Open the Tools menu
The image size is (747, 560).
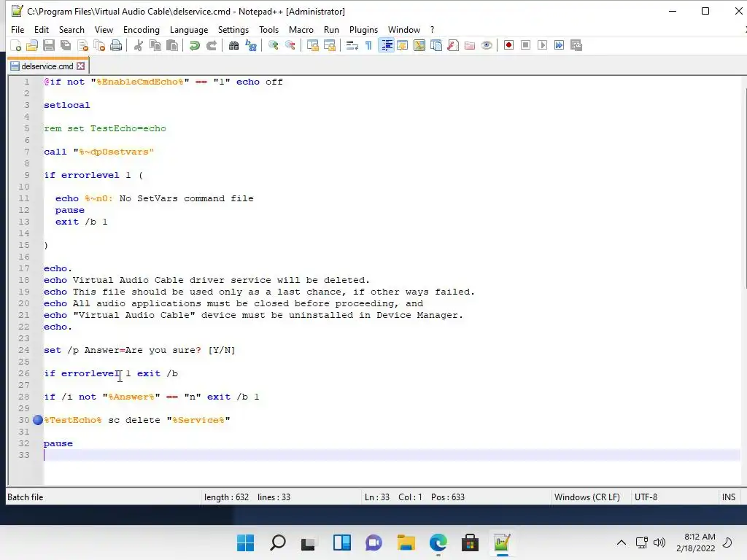(x=268, y=29)
